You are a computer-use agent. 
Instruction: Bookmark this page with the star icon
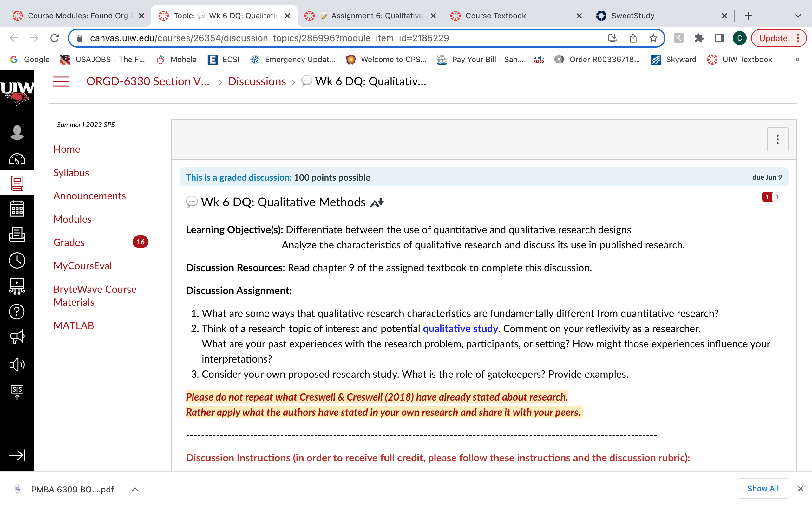click(653, 38)
